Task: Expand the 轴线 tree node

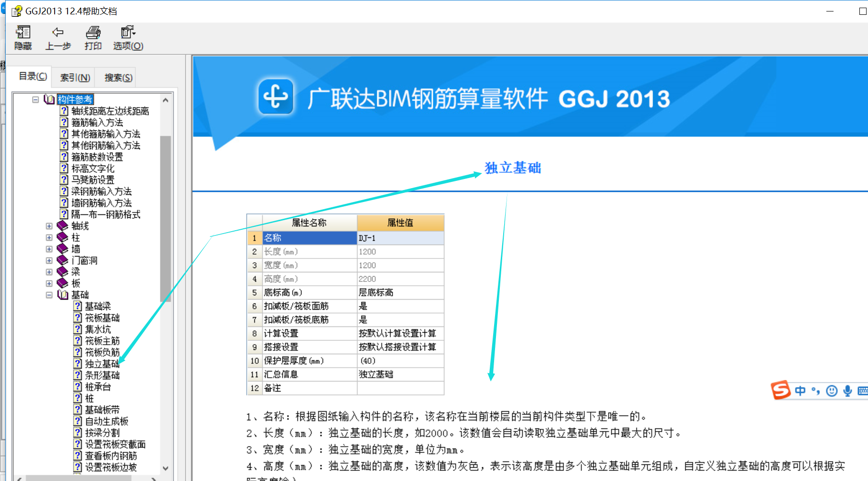Action: point(49,226)
